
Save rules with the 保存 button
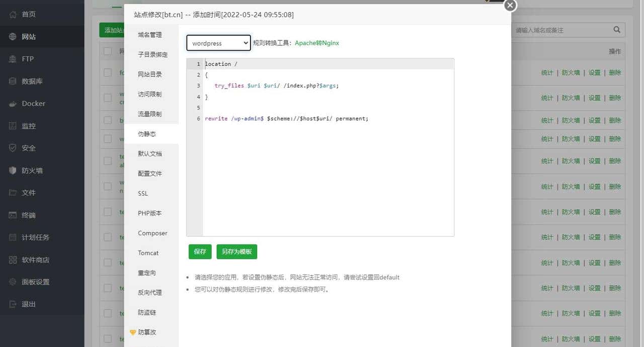[x=200, y=251]
